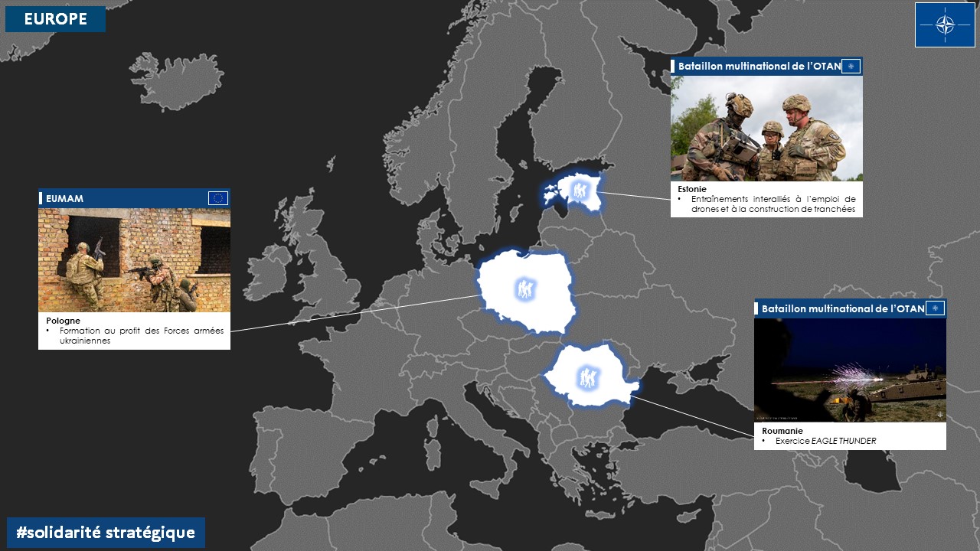The width and height of the screenshot is (980, 551).
Task: Select the soldiers icon on Estonia
Action: [580, 191]
